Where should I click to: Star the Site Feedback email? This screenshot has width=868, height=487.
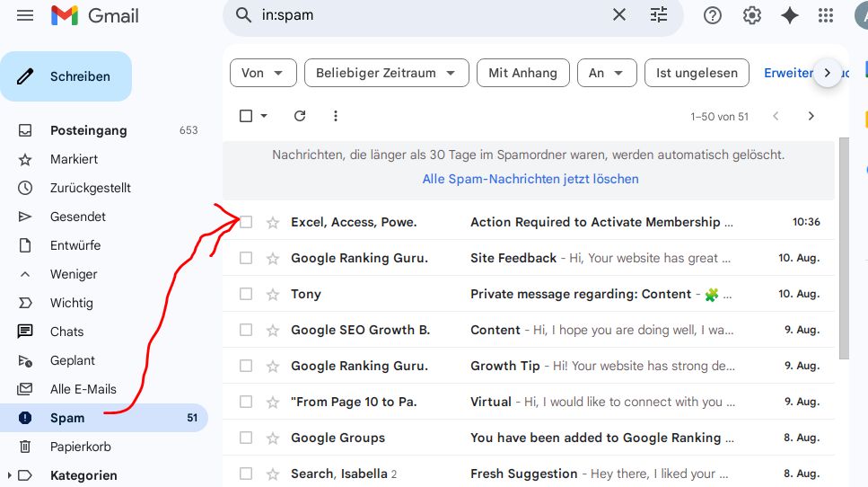[x=272, y=259]
